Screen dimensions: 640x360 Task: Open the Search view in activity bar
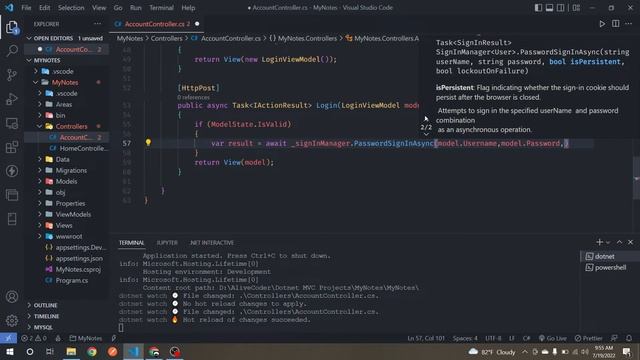12,51
